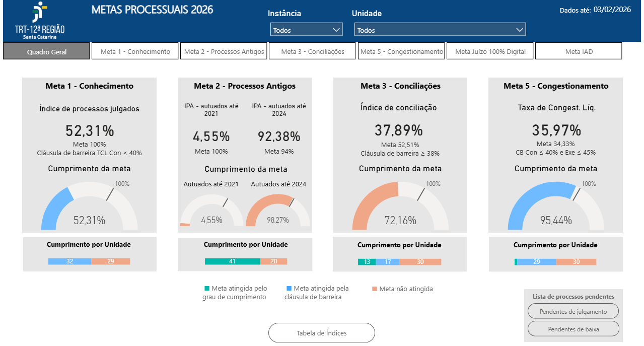The width and height of the screenshot is (644, 346).
Task: Switch to the Meta IAD tab
Action: [578, 50]
